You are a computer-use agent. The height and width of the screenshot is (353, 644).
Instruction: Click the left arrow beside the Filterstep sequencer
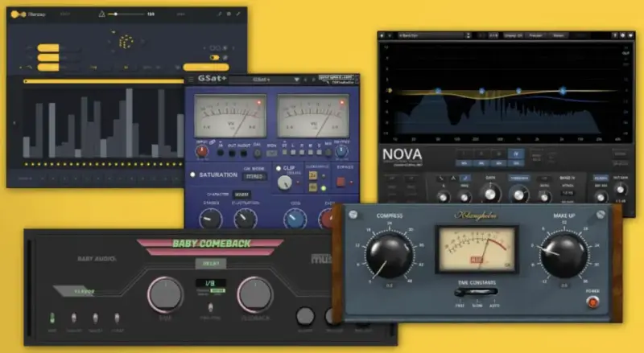tap(14, 123)
